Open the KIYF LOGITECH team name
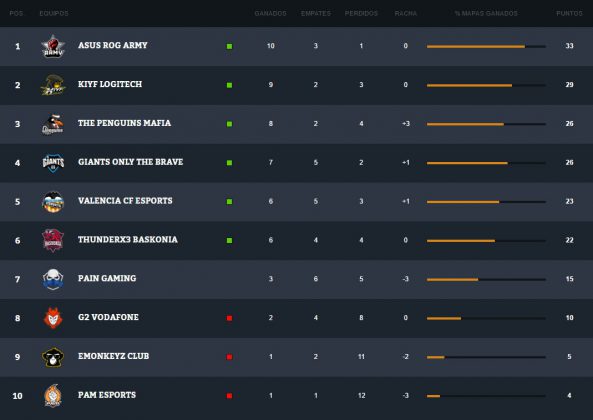The width and height of the screenshot is (593, 420). point(110,84)
